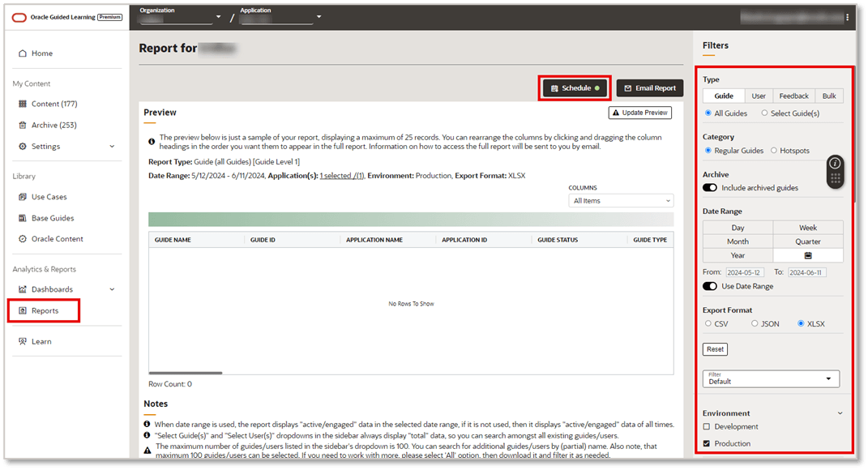Click the floating widget grid dots
The image size is (868, 470).
(836, 178)
